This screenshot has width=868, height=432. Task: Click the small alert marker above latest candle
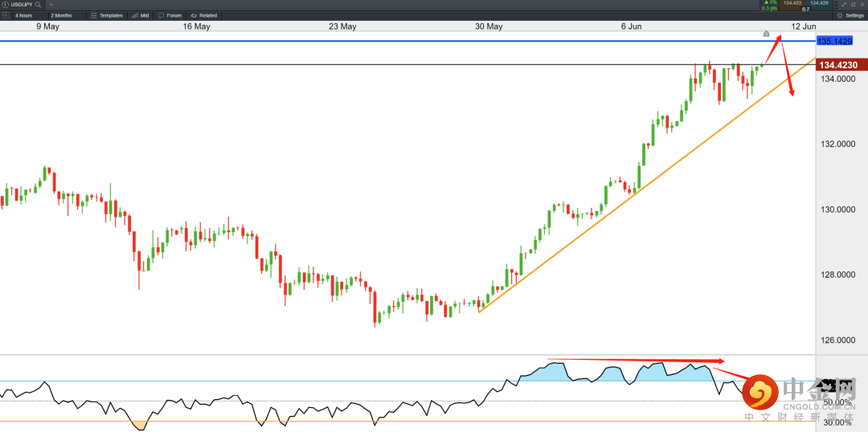766,34
